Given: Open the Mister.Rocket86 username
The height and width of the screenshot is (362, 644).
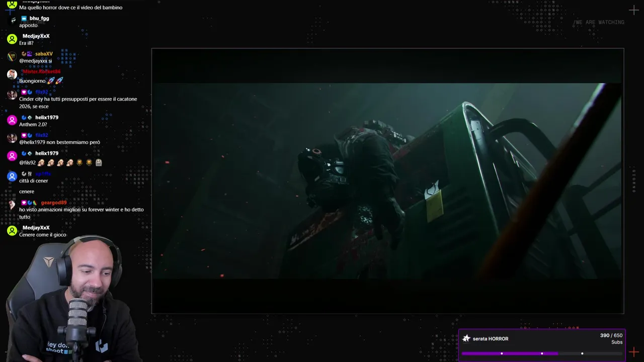Looking at the screenshot, I should coord(41,71).
